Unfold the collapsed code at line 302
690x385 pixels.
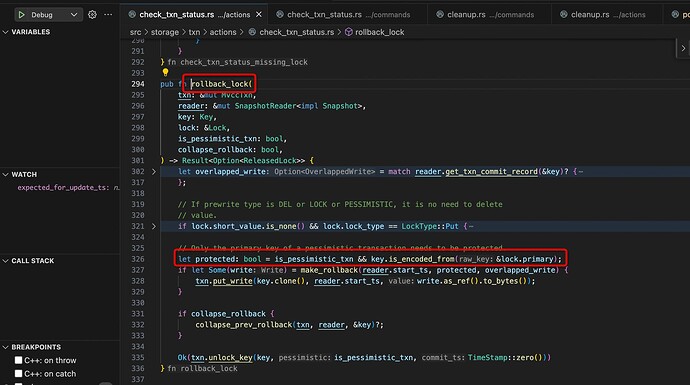click(154, 172)
